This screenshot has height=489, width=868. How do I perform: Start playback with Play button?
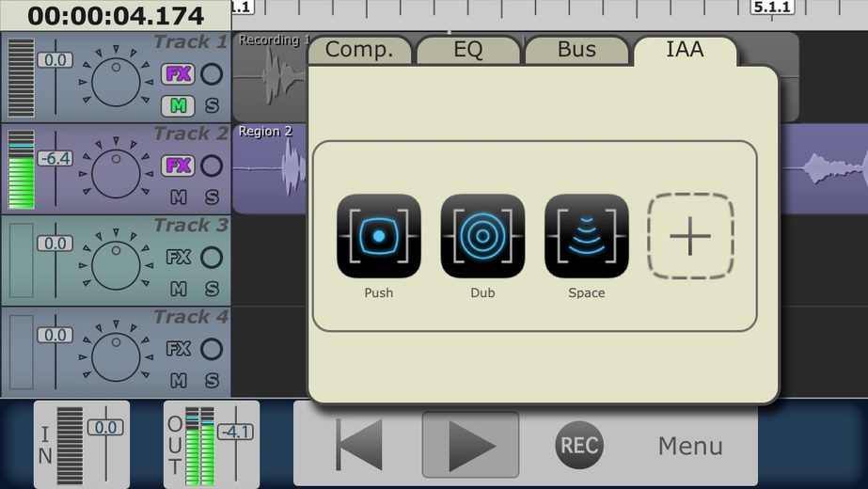point(470,445)
